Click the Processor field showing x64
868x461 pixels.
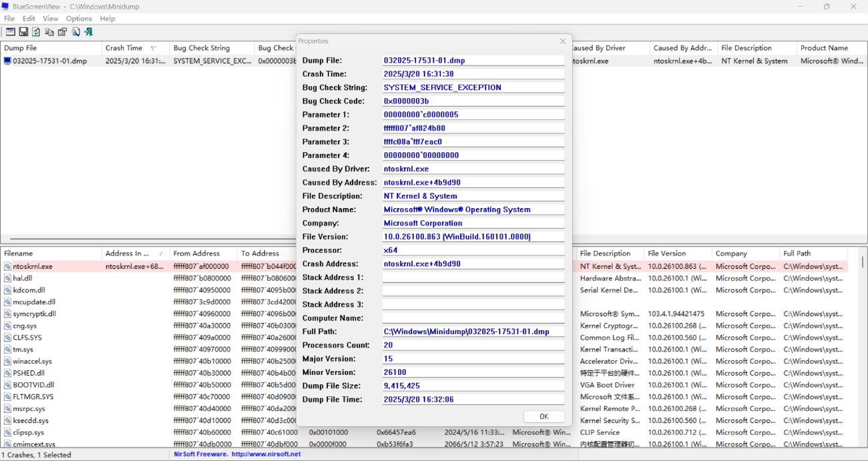(x=473, y=250)
